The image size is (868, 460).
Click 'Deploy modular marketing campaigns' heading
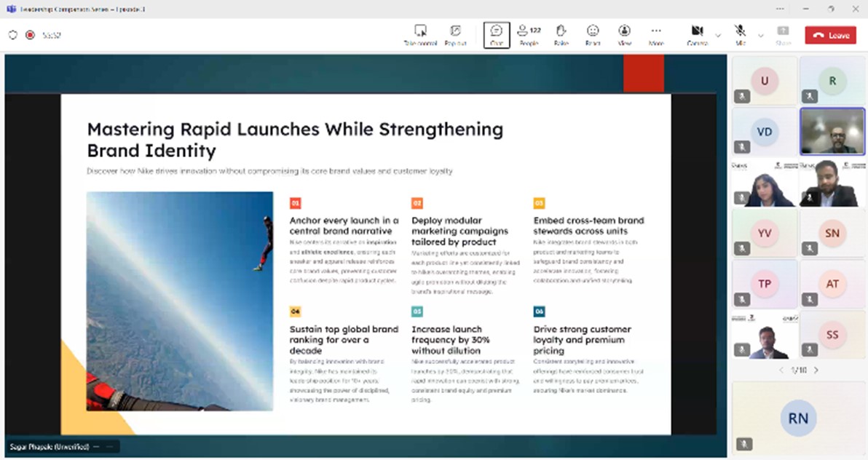tap(459, 231)
